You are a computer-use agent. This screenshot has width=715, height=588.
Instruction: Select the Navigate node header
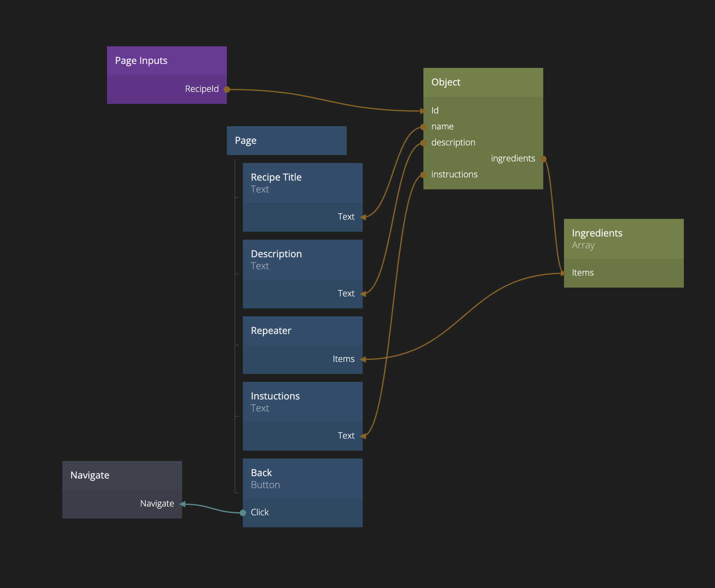[x=122, y=475]
